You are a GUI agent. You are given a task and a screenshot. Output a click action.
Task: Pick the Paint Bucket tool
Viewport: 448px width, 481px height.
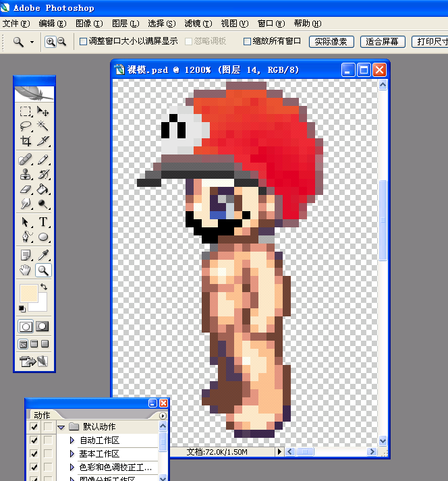tap(43, 190)
